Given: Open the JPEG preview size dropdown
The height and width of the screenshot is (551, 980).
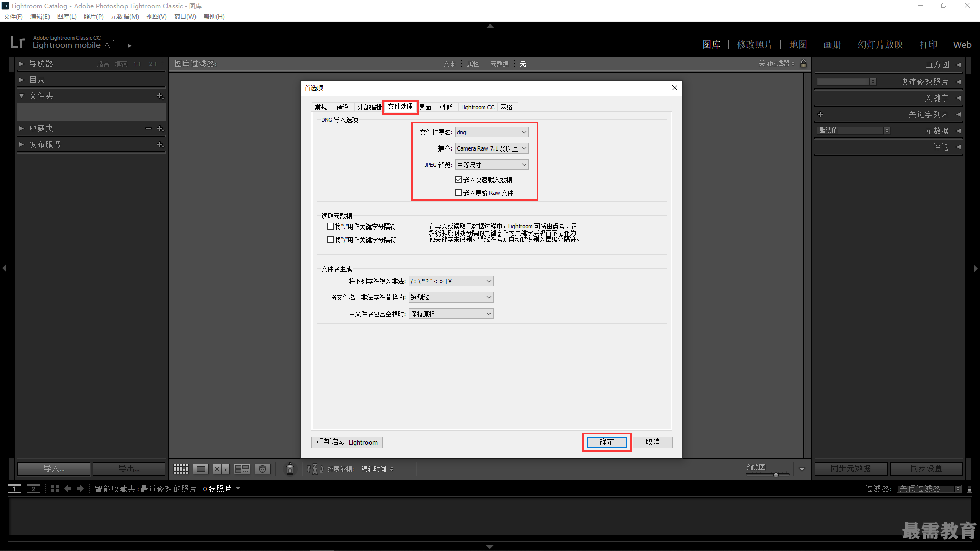Looking at the screenshot, I should point(492,165).
